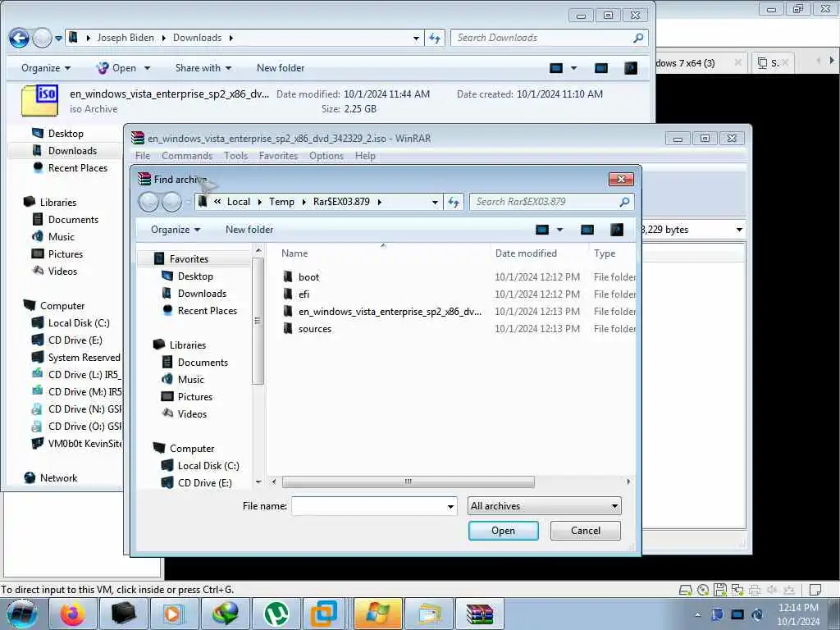
Task: Open Organize dropdown in Find archive dialog
Action: tap(176, 230)
